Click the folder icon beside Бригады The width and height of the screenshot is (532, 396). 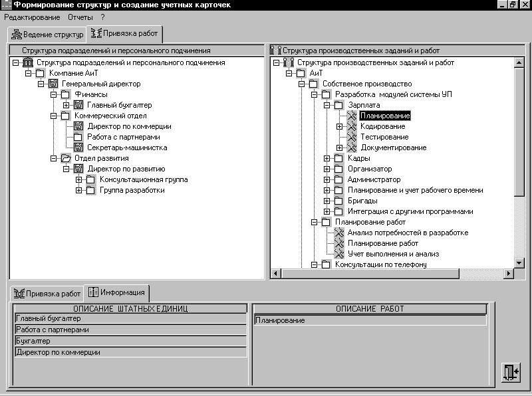point(338,201)
